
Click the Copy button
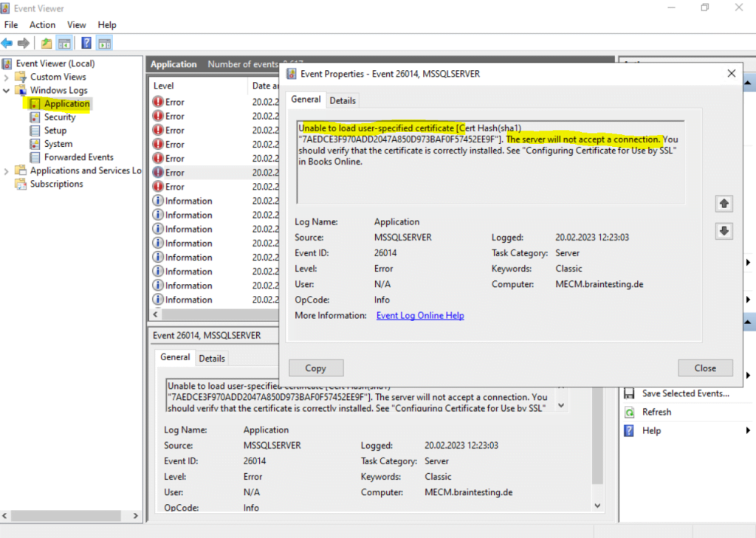point(316,368)
